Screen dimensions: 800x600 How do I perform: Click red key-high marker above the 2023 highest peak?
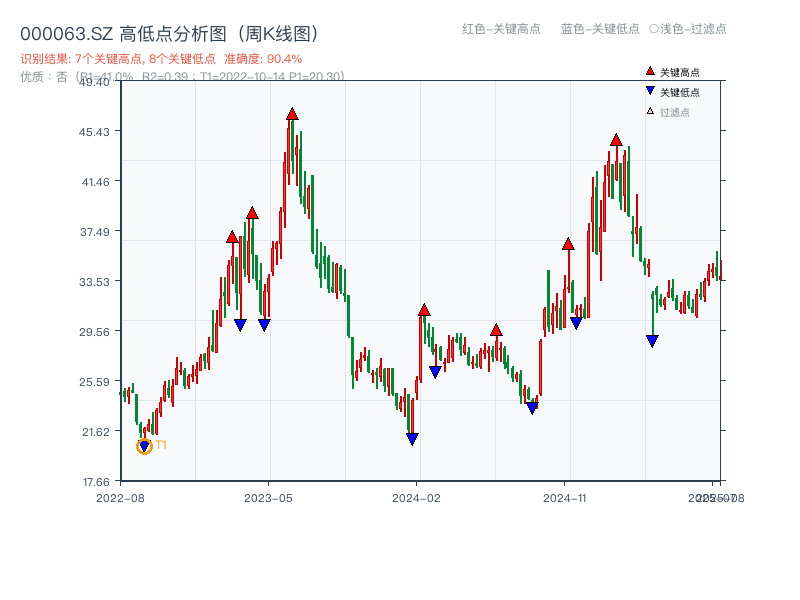(x=290, y=112)
